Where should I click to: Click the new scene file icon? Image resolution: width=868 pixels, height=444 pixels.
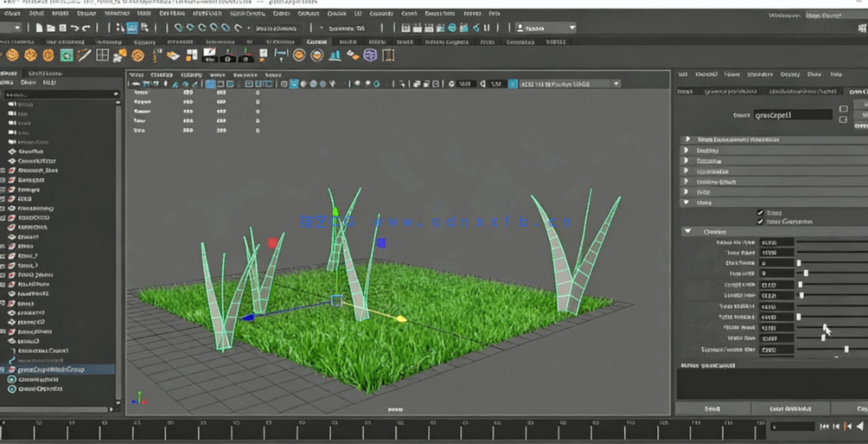click(39, 29)
